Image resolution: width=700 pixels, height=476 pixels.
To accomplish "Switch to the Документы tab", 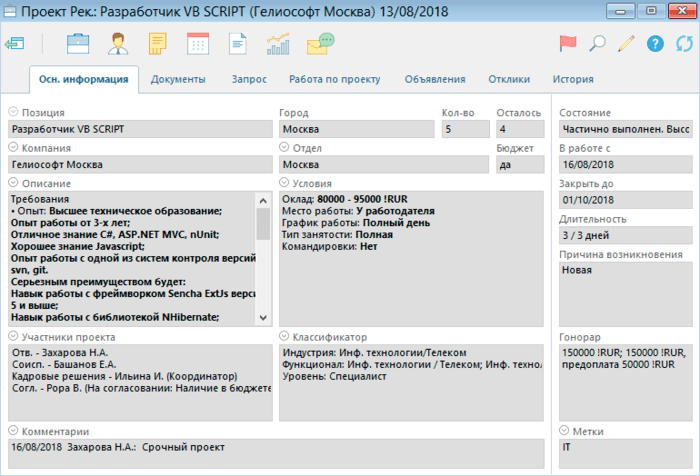I will (178, 79).
